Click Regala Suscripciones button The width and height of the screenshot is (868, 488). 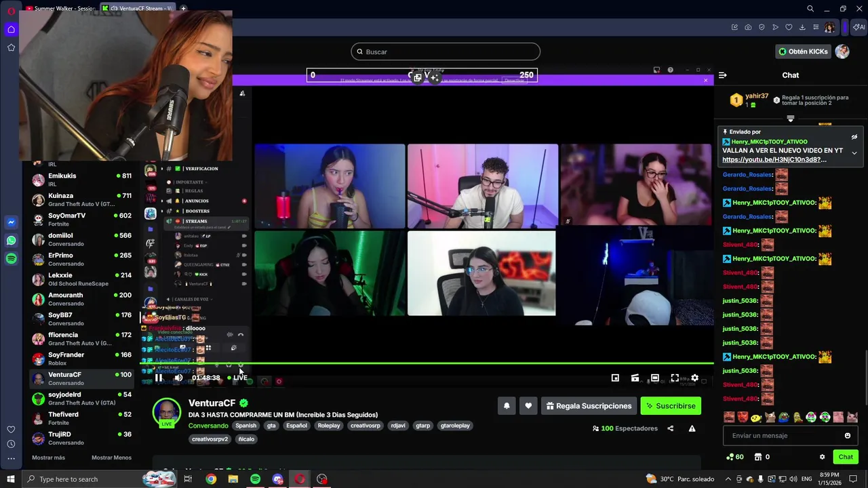click(589, 406)
